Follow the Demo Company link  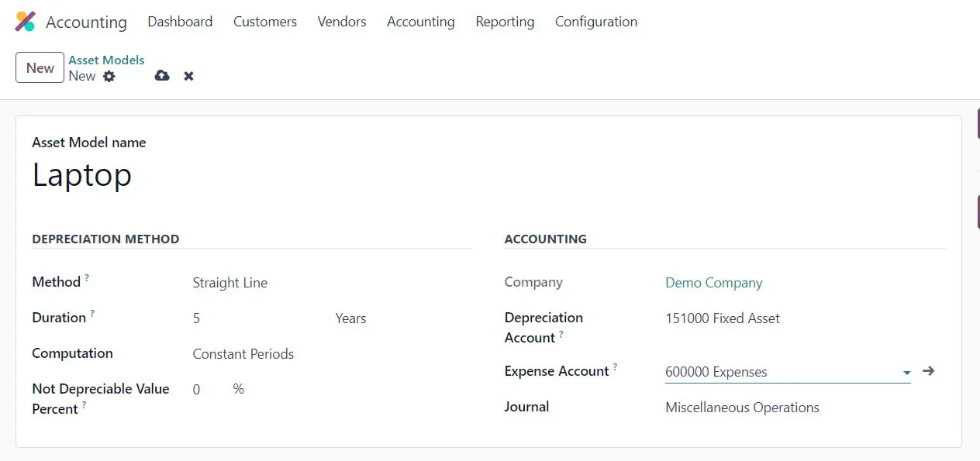click(713, 283)
